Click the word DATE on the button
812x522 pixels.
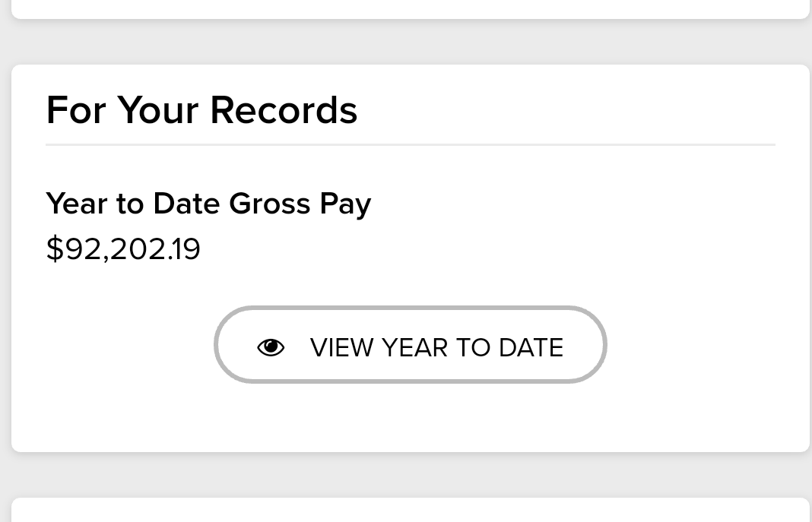(x=531, y=348)
